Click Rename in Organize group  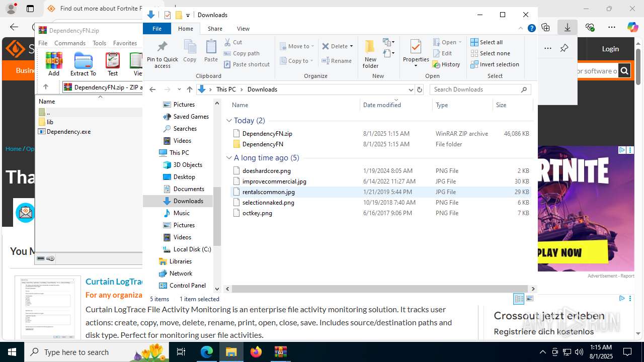coord(337,61)
